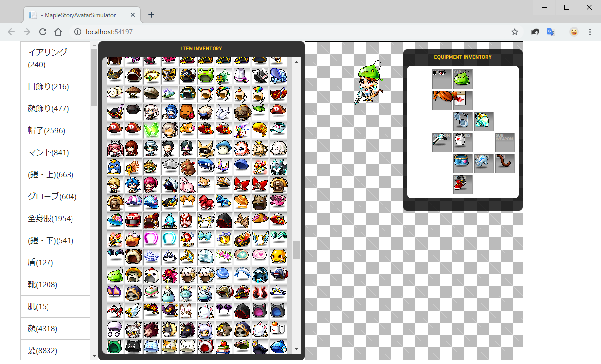Open the 帽子(2596) category
This screenshot has height=364, width=601.
coord(55,131)
